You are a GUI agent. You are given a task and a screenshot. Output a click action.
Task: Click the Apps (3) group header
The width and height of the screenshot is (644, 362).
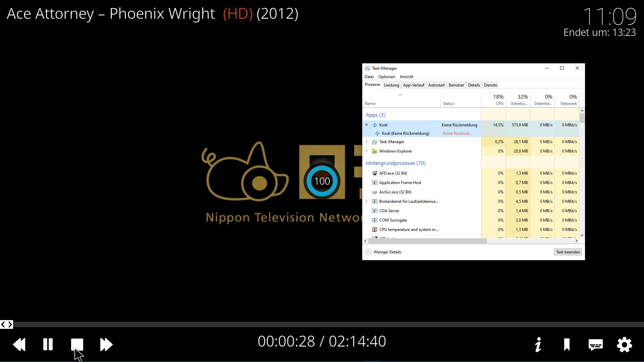(376, 115)
